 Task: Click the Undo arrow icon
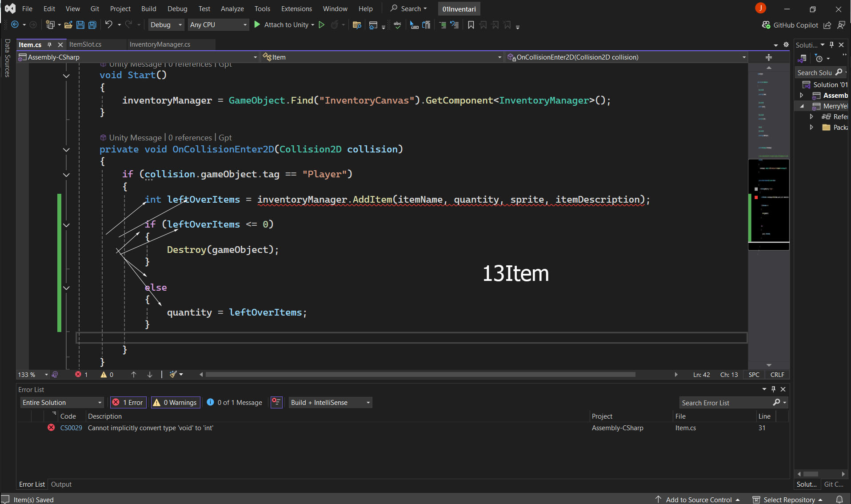(x=108, y=25)
